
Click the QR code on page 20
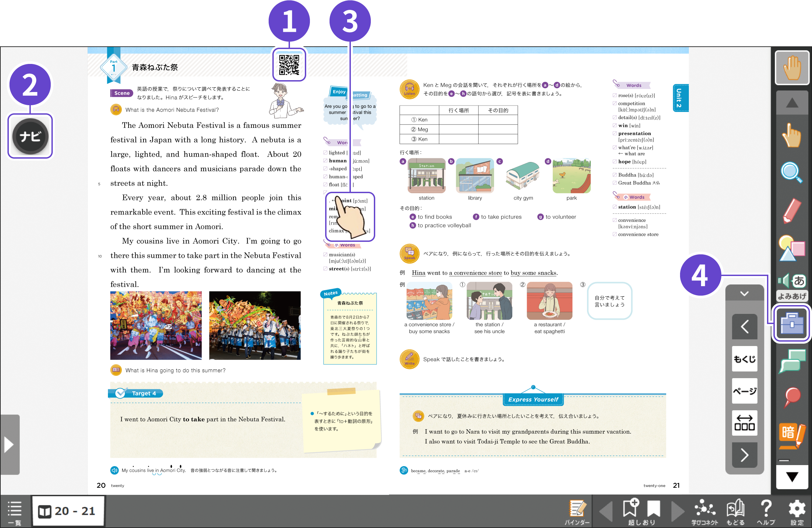[x=289, y=65]
